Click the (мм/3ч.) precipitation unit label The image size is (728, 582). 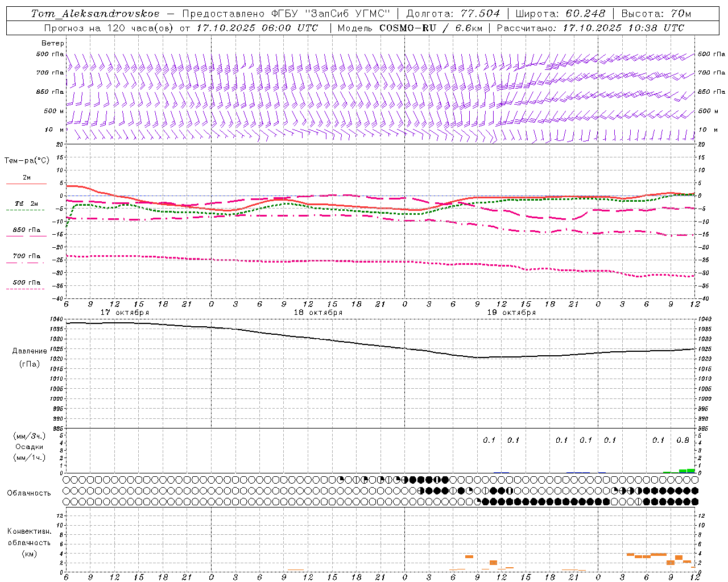(30, 436)
